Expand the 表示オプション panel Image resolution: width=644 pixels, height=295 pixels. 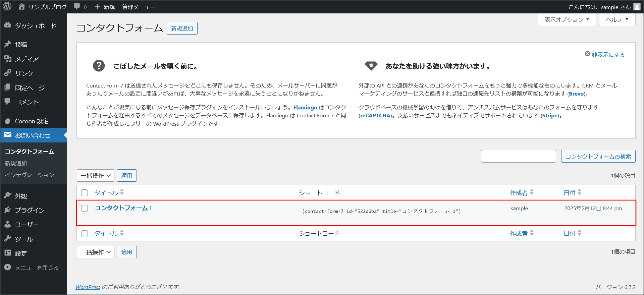[567, 20]
